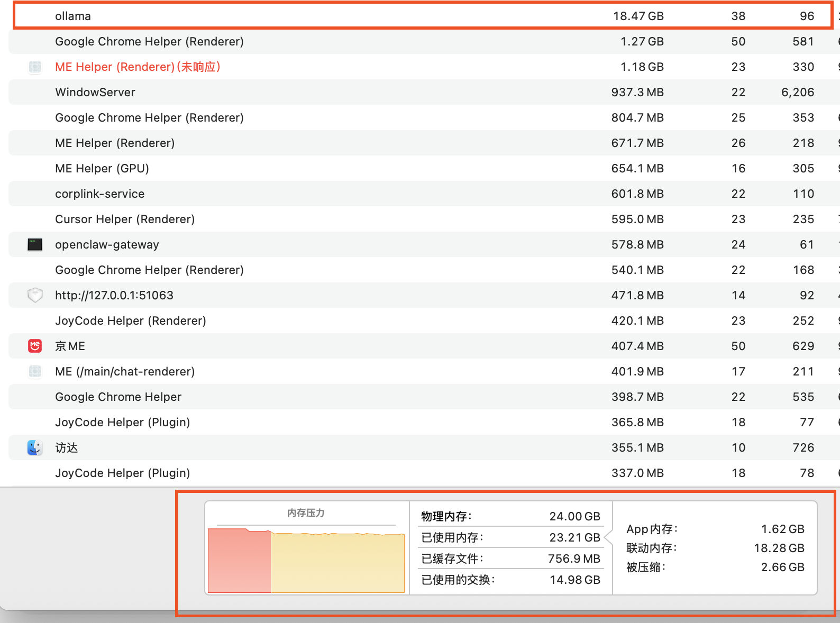
Task: Select the ME Helper (GPU) process name
Action: (102, 168)
